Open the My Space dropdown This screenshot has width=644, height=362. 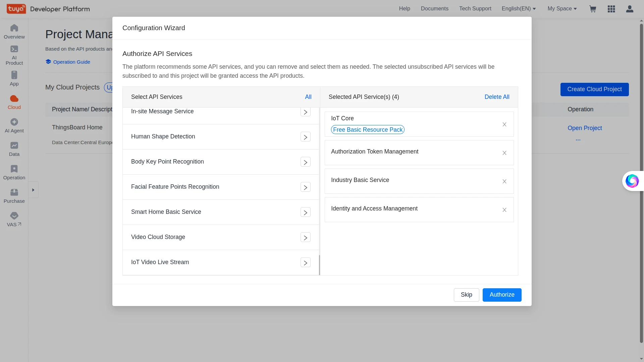point(562,9)
